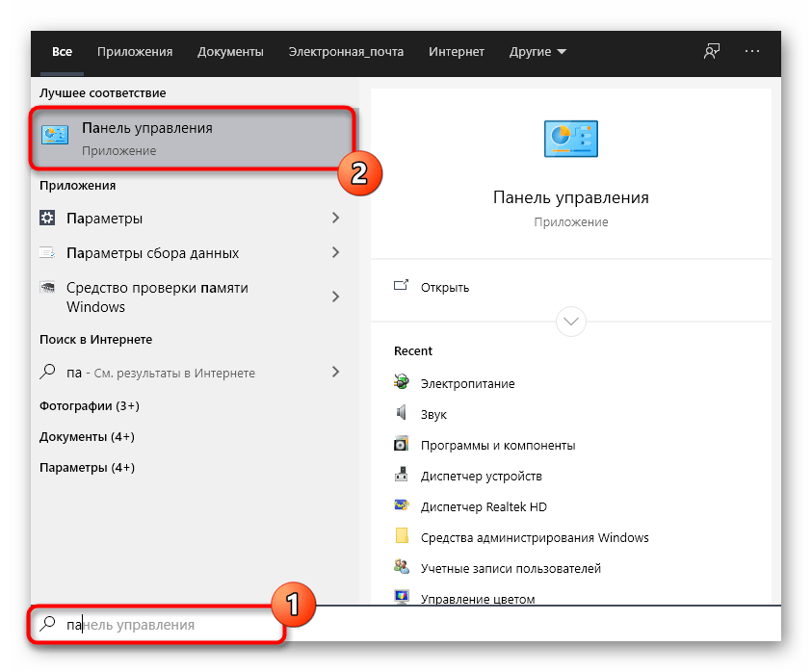Image resolution: width=812 pixels, height=672 pixels.
Task: Click the Settings gear icon beside Параметры
Action: coord(47,219)
